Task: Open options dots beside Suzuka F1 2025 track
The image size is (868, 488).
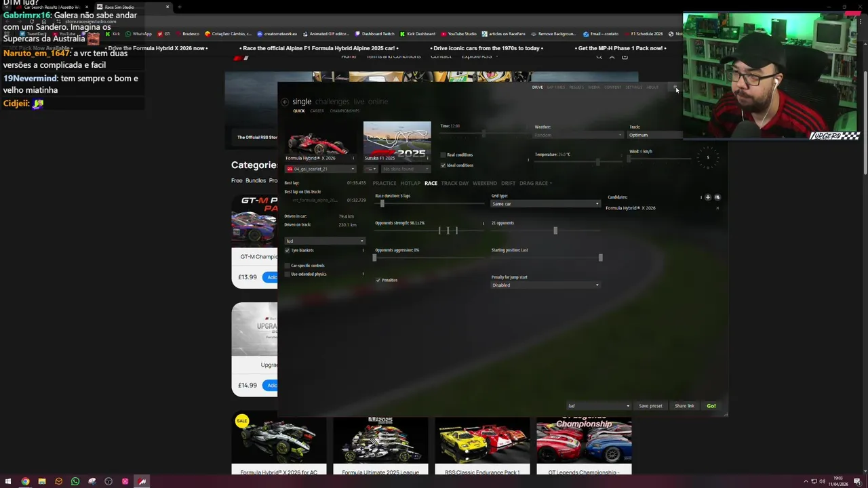Action: [429, 158]
